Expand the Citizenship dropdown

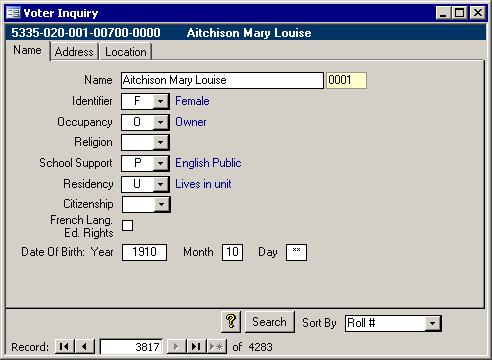(x=162, y=204)
